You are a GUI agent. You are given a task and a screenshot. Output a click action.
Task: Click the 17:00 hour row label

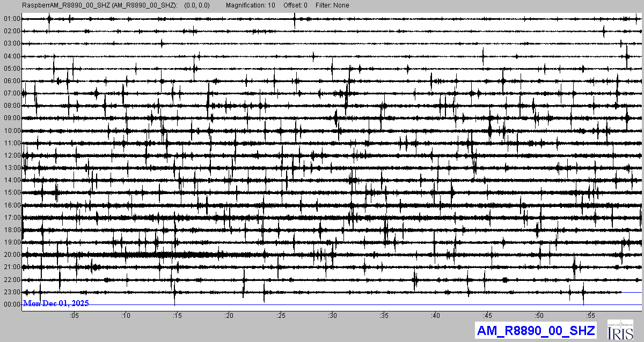click(11, 218)
